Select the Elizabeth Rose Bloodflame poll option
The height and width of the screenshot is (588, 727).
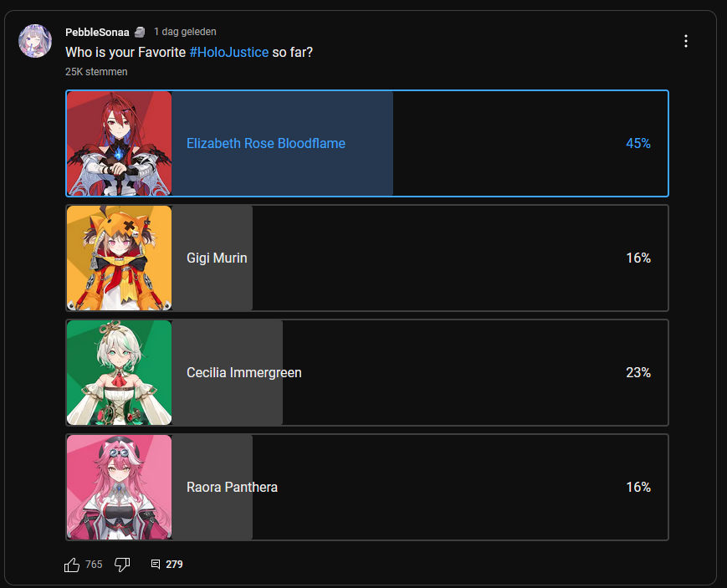click(x=367, y=143)
